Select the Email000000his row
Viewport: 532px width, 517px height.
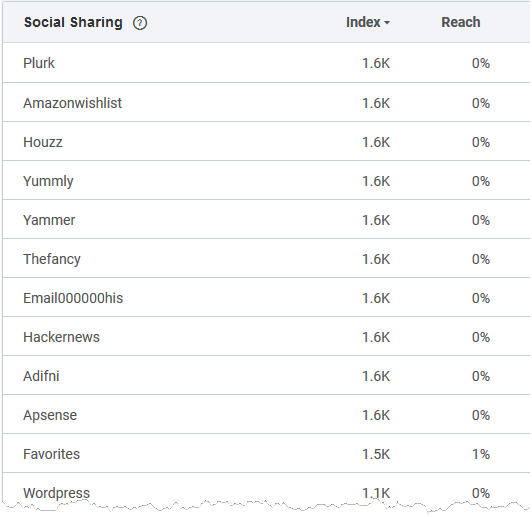pyautogui.click(x=266, y=298)
